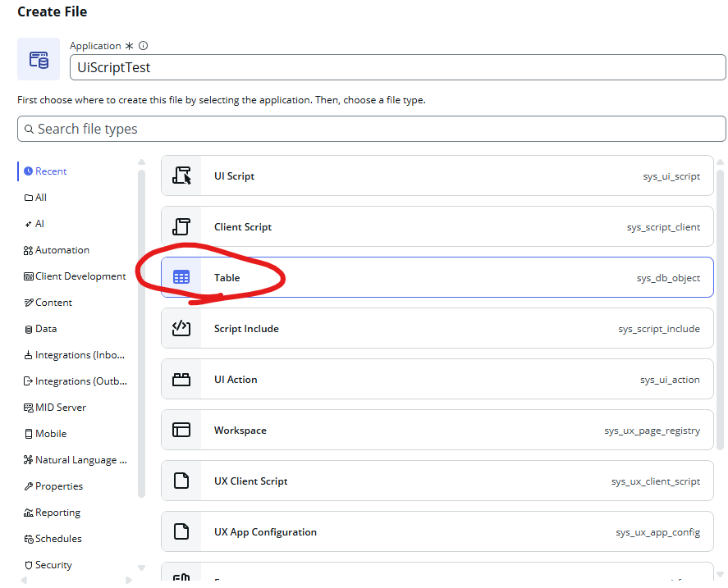The width and height of the screenshot is (728, 588).
Task: Open Client Development category
Action: (x=80, y=276)
